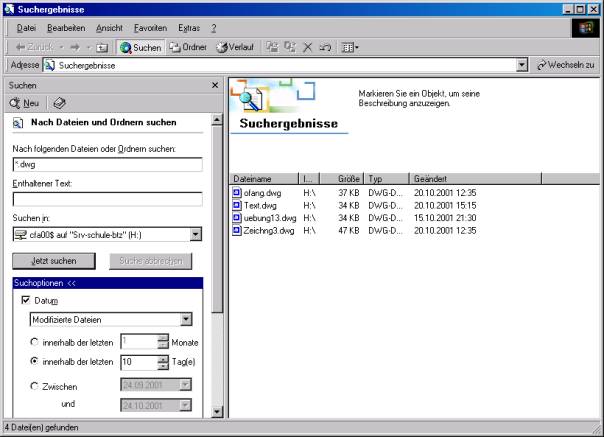
Task: Click the search pane scrollbar down arrow
Action: point(217,412)
